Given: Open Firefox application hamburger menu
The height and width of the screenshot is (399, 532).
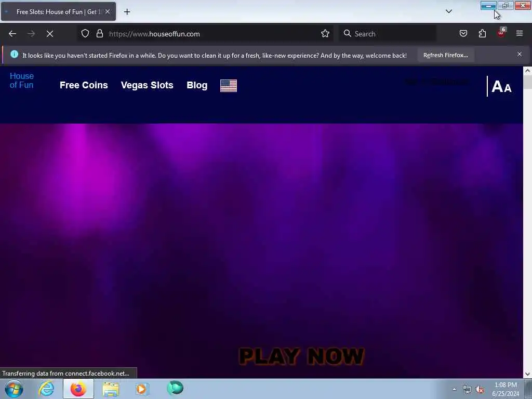Looking at the screenshot, I should pyautogui.click(x=520, y=33).
